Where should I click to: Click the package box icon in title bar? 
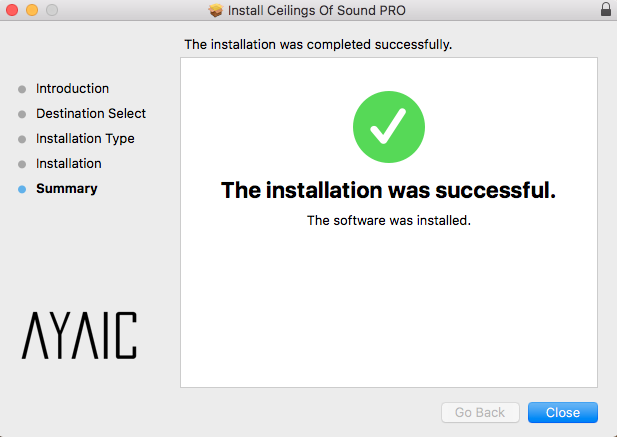point(216,10)
